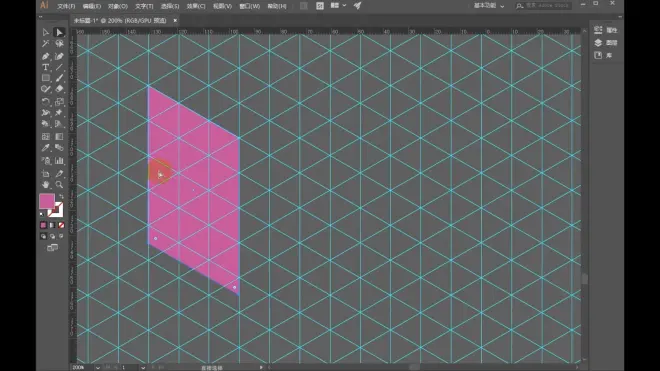Viewport: 660px width, 371px height.
Task: Select the Lasso tool
Action: pos(59,44)
